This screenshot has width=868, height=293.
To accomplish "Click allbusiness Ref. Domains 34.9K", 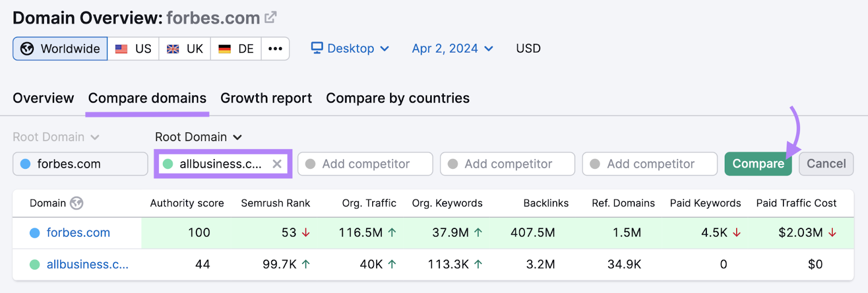I will (624, 265).
